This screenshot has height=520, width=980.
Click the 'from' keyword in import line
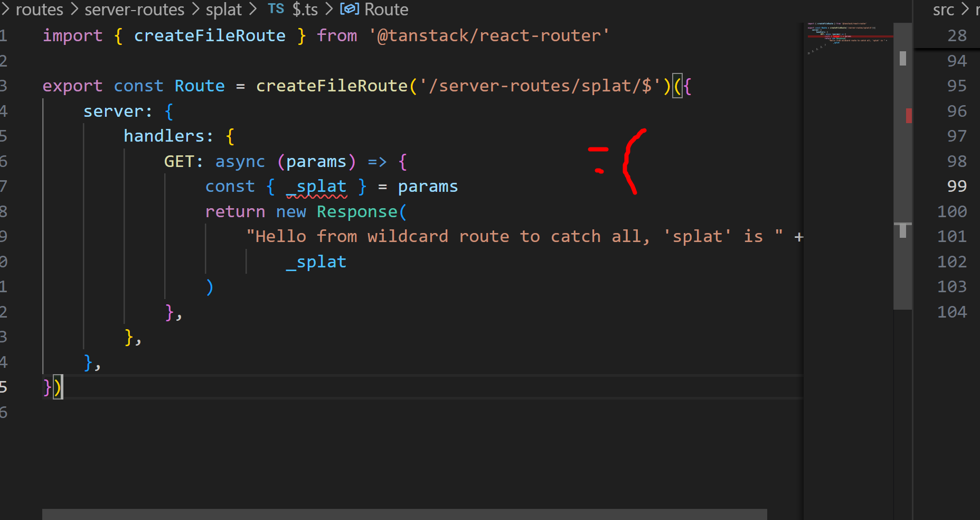(337, 35)
